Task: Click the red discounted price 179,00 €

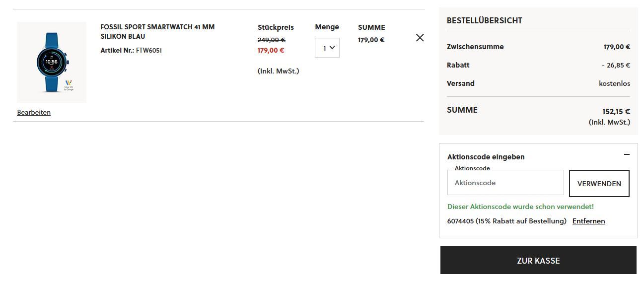Action: click(x=271, y=50)
